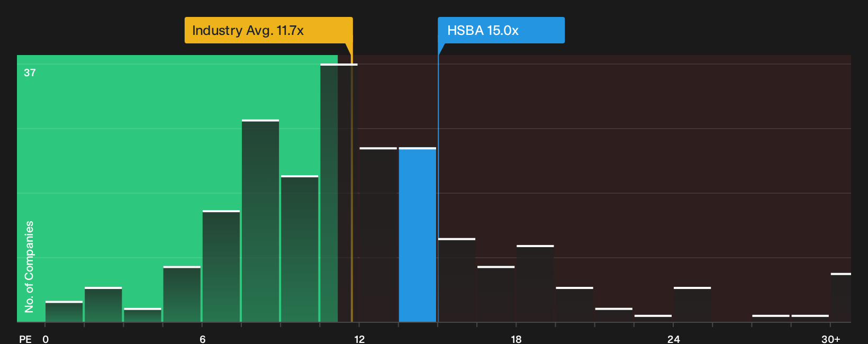The height and width of the screenshot is (344, 868).
Task: Select the blue highlighted HSBA bar
Action: pos(418,234)
